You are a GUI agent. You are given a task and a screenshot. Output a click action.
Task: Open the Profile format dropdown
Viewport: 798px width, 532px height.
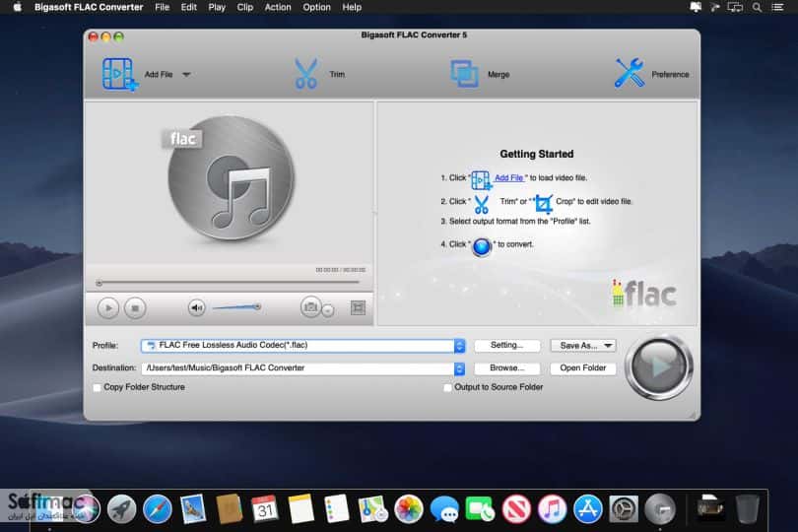tap(459, 346)
